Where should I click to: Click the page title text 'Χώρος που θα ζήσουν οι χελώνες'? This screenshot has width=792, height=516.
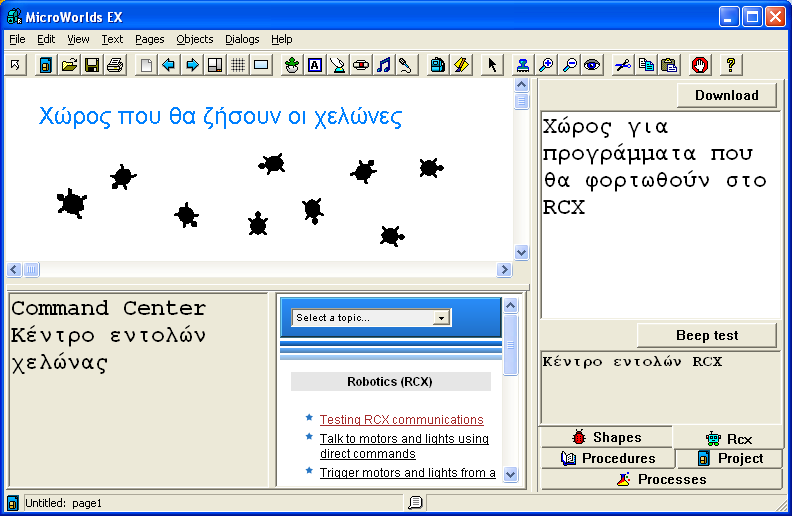click(x=220, y=117)
